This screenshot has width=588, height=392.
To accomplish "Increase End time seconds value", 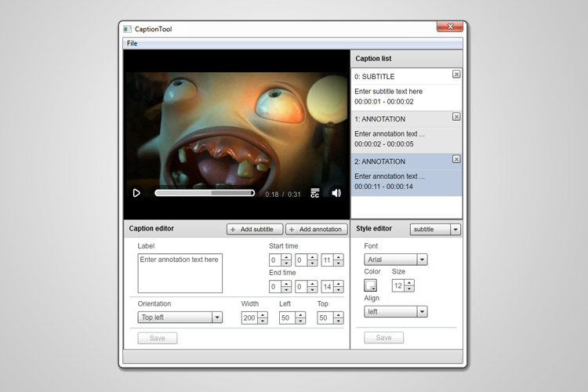I will (339, 284).
